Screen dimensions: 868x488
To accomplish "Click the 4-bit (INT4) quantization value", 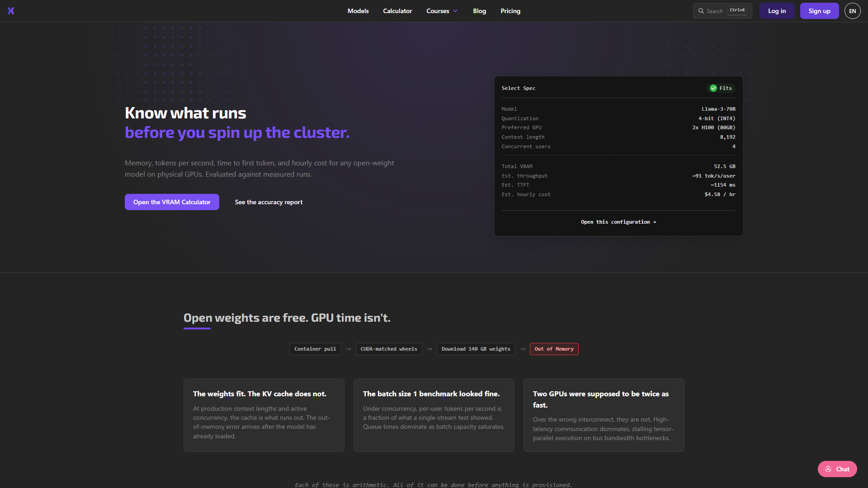I will pos(717,118).
